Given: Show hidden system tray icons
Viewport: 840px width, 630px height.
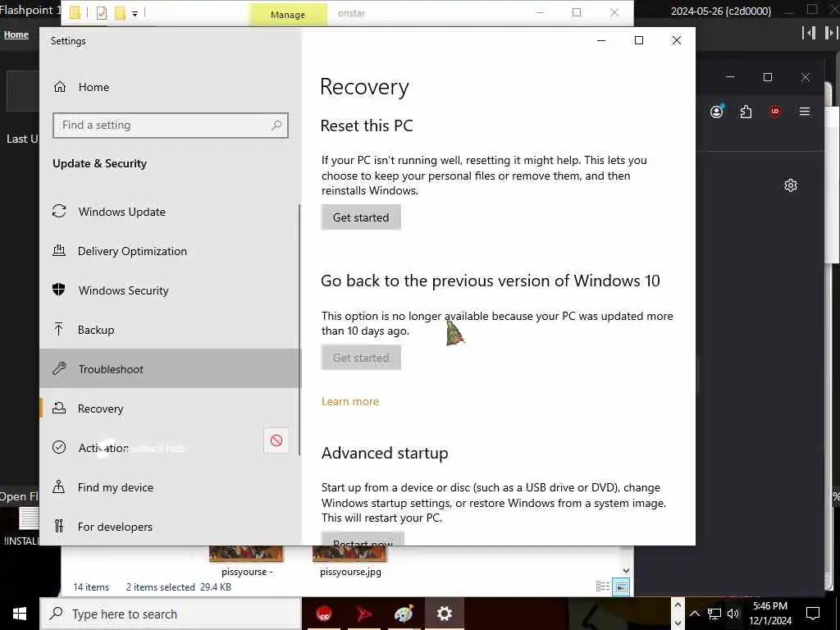Looking at the screenshot, I should pyautogui.click(x=694, y=614).
